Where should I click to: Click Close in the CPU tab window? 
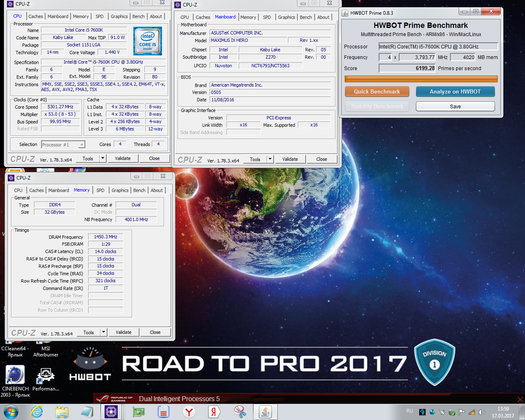pos(154,158)
